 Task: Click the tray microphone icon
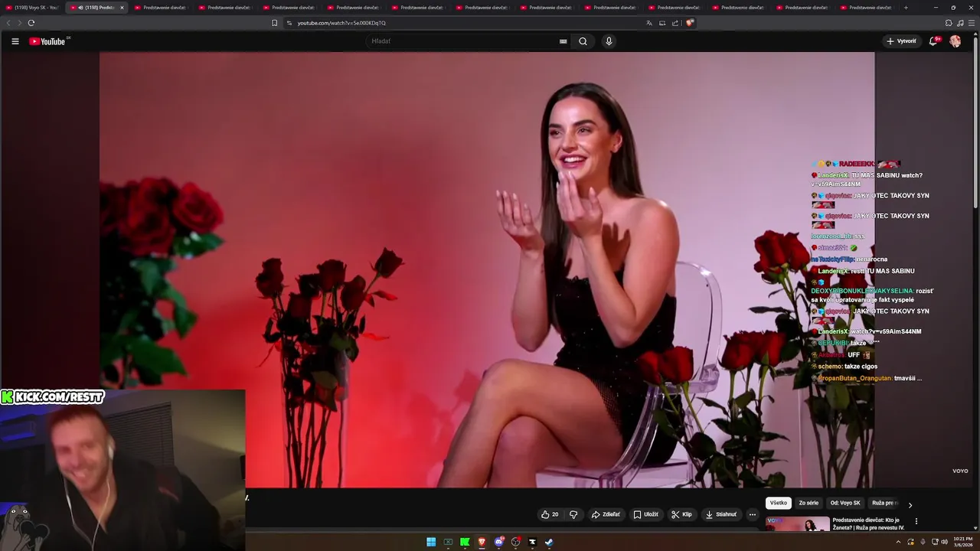coord(923,542)
